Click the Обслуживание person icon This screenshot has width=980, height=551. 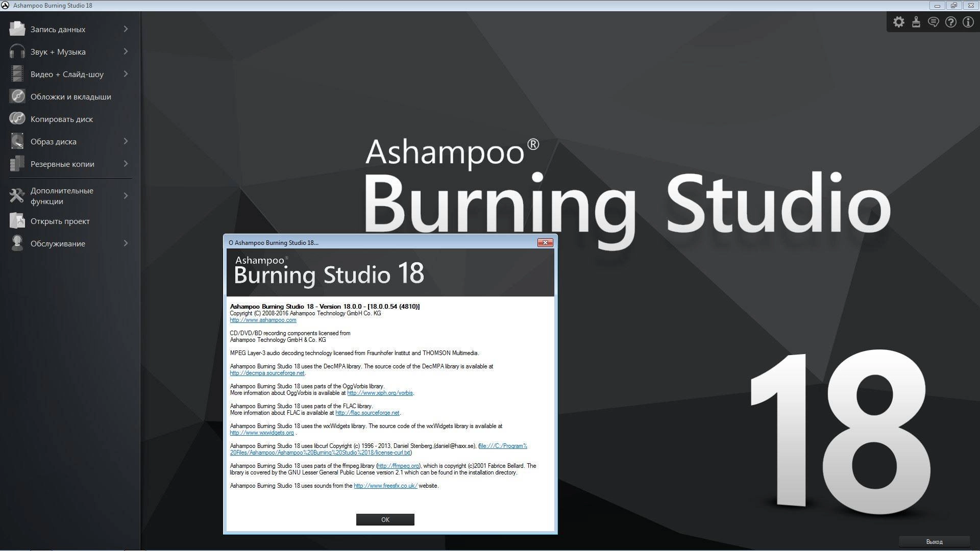tap(17, 243)
